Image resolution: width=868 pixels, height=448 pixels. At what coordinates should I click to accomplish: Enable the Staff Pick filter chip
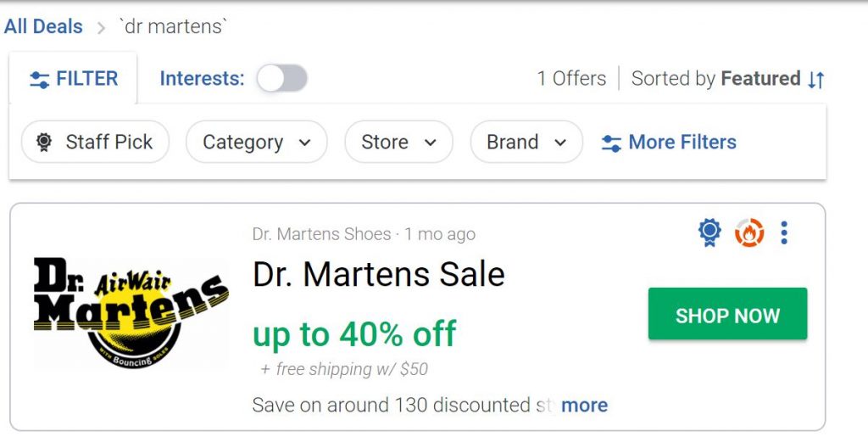pos(95,142)
